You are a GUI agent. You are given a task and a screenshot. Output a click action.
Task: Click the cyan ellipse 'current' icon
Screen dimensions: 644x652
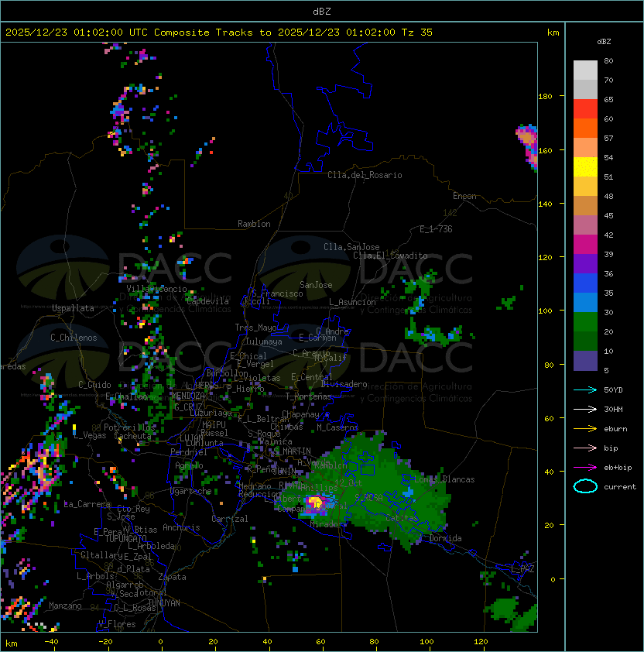pyautogui.click(x=585, y=486)
